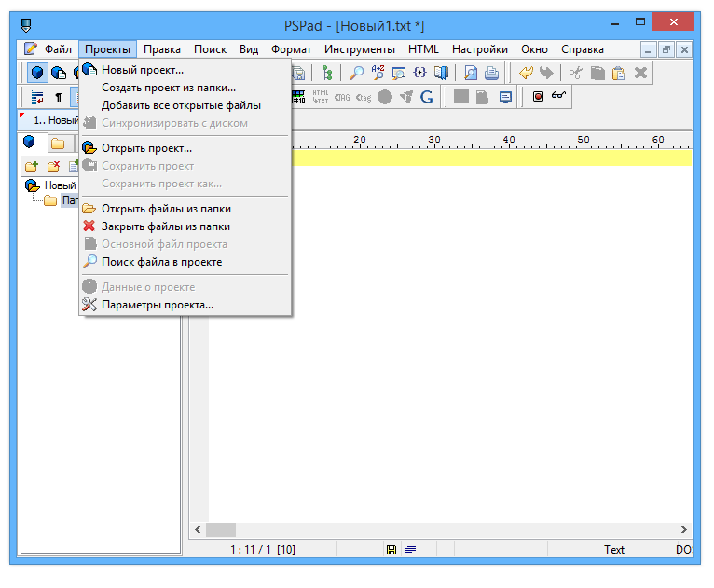This screenshot has width=714, height=588.
Task: Open the HTML menu
Action: [x=423, y=49]
